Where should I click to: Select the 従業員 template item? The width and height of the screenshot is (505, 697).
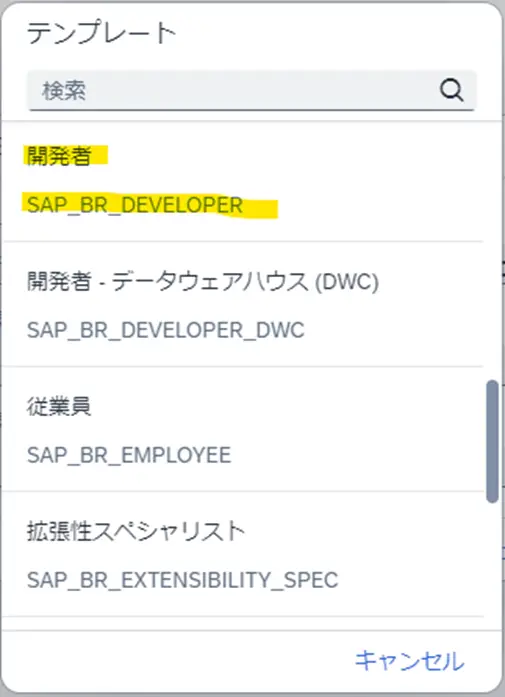tap(59, 406)
